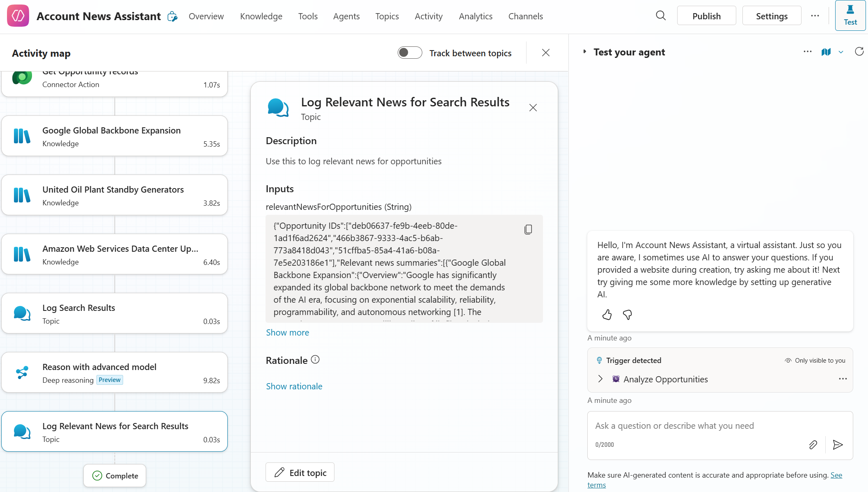Click Show more link under inputs

287,333
